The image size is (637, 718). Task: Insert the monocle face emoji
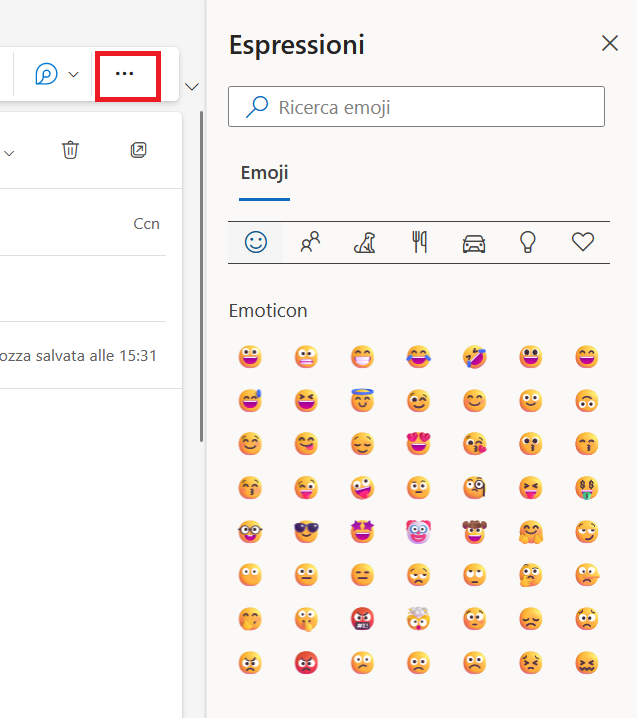474,488
